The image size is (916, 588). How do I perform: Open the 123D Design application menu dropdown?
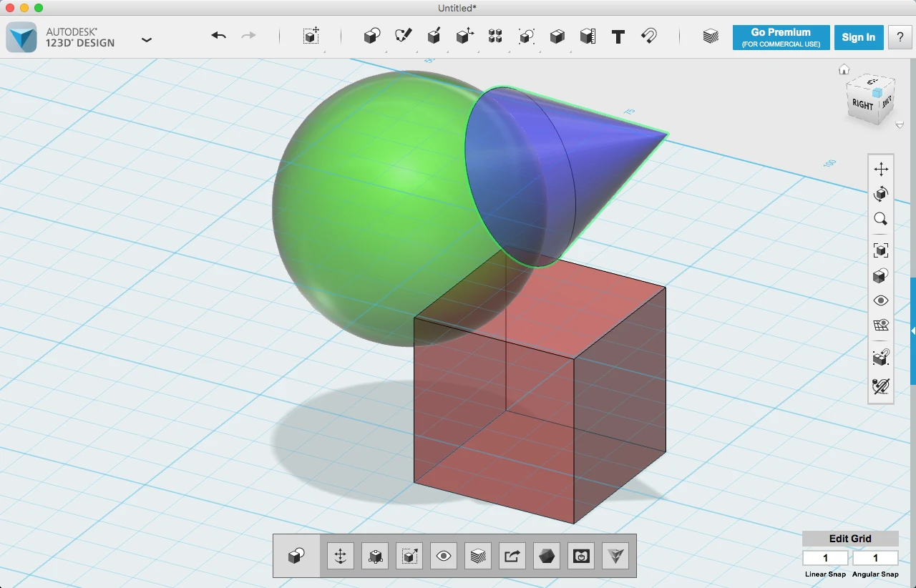pyautogui.click(x=147, y=39)
